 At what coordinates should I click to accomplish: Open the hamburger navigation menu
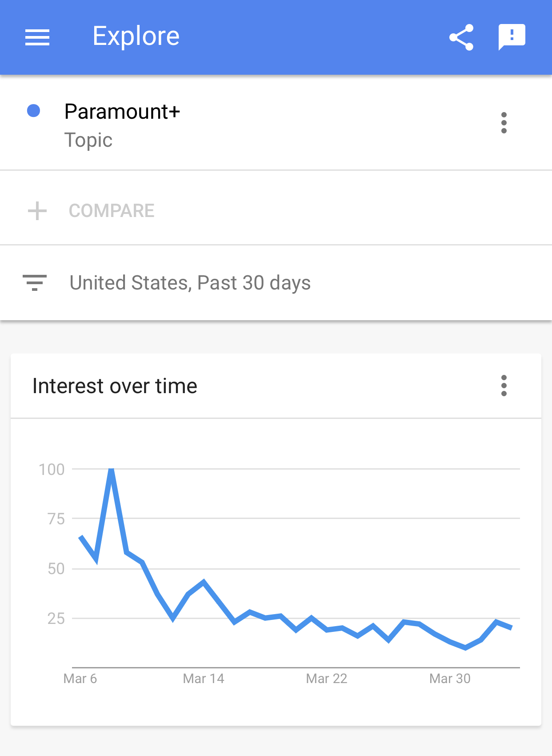coord(37,37)
